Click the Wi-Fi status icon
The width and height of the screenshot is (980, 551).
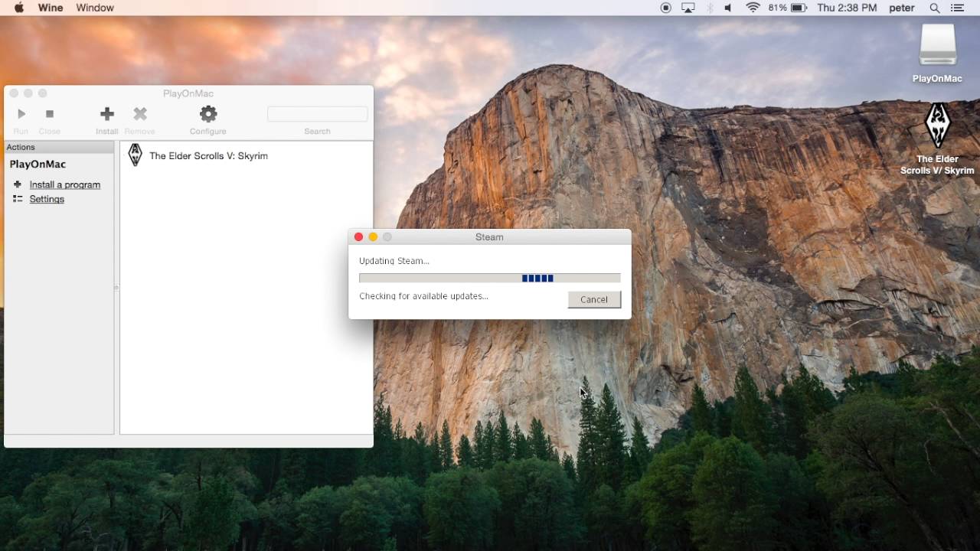(x=753, y=8)
